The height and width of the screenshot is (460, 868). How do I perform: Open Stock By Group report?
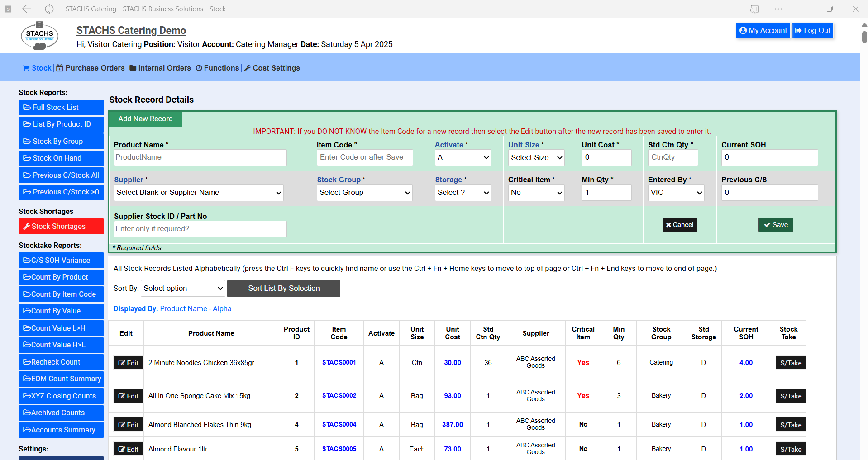(x=61, y=141)
